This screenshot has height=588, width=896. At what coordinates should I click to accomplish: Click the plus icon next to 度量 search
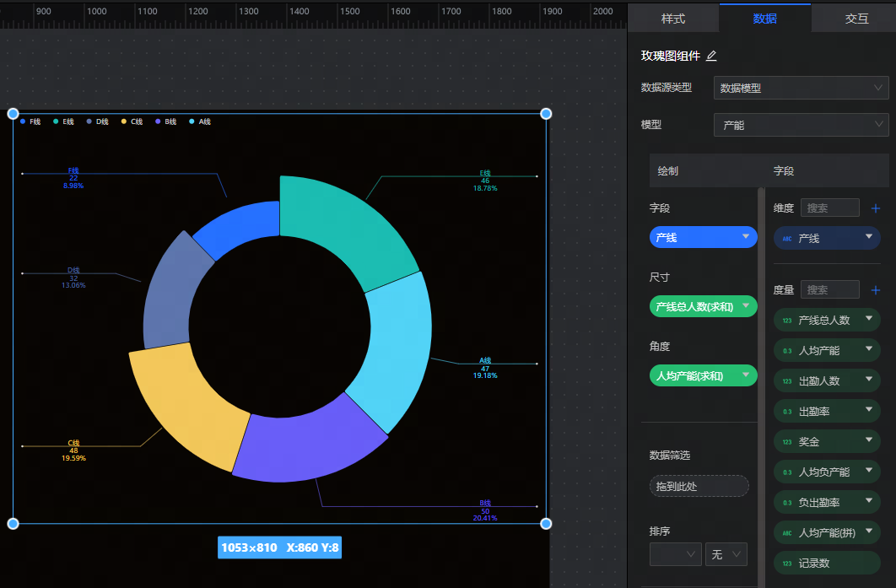876,290
